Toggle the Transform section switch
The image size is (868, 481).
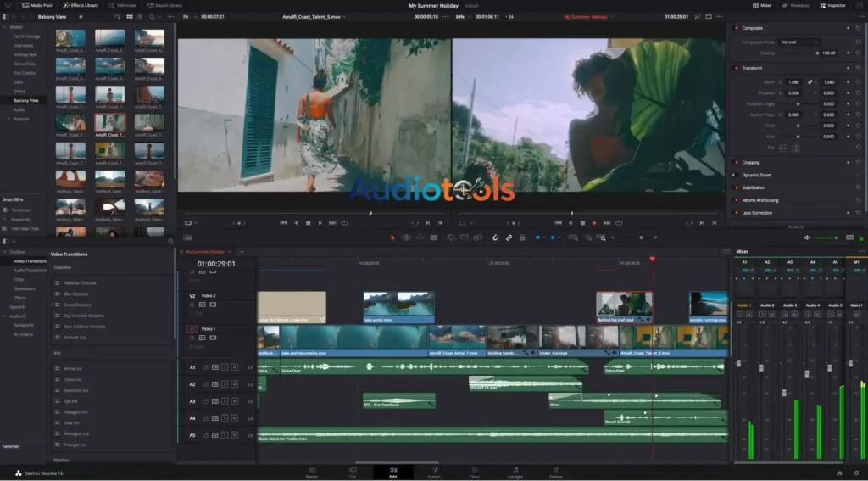point(737,68)
